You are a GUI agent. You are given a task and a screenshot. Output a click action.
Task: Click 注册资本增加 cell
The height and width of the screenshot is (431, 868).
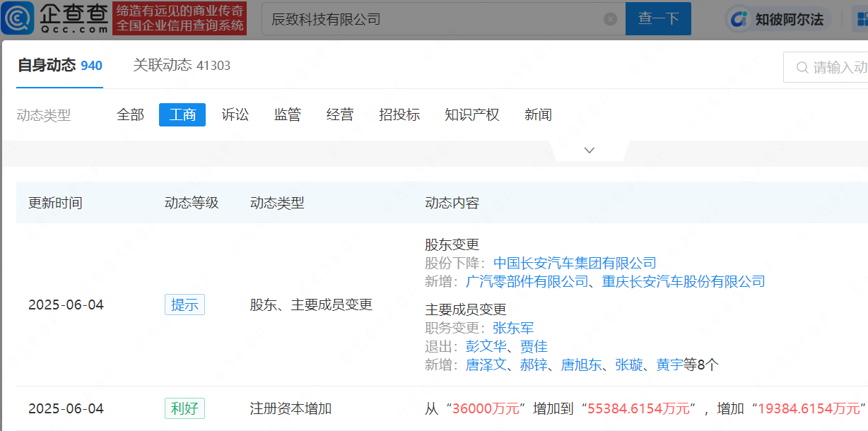(x=291, y=409)
